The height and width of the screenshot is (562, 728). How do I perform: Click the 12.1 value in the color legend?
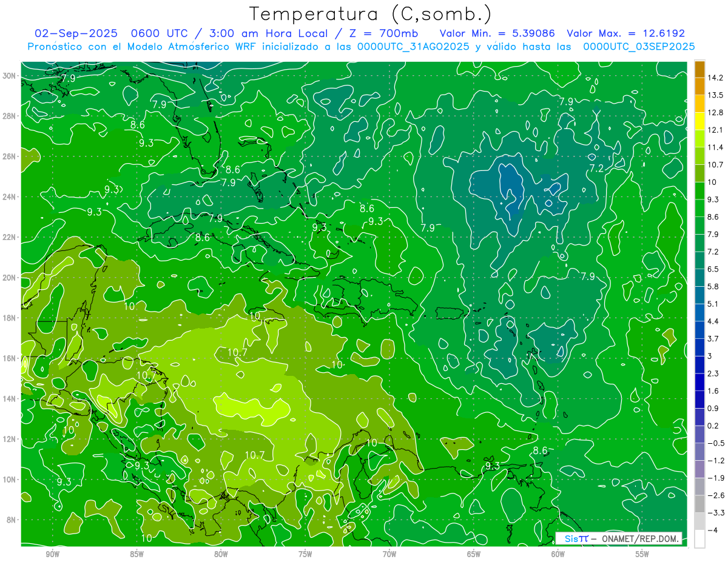point(716,130)
